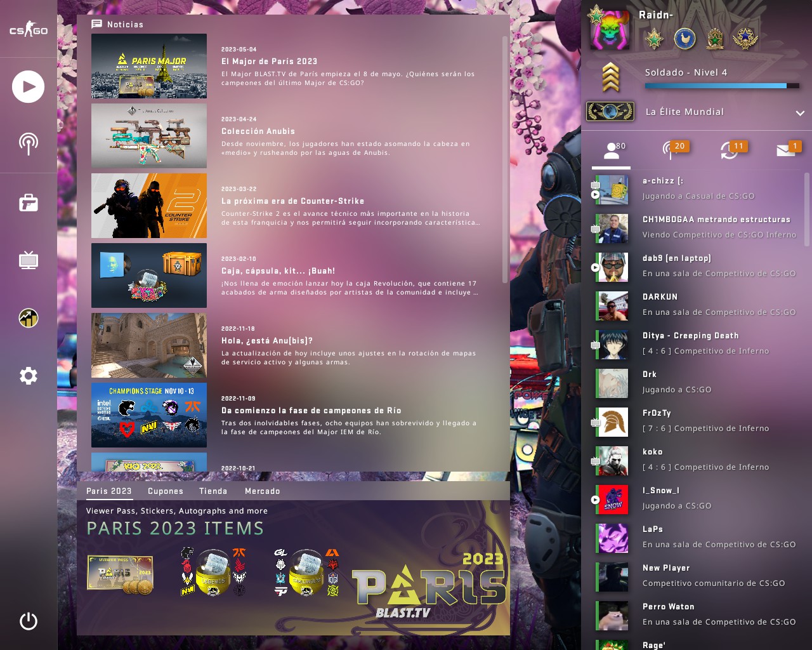Click the Champions Stage Nov 10-13 thumbnail
Image resolution: width=812 pixels, height=650 pixels.
pyautogui.click(x=149, y=415)
